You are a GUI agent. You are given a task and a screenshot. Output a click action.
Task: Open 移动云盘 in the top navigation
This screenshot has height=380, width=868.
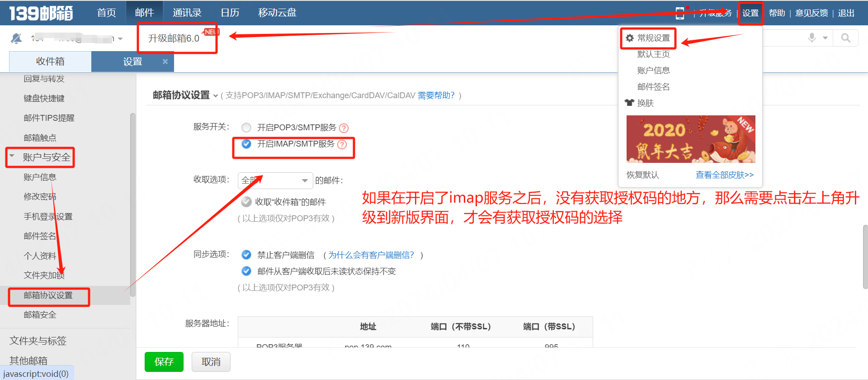point(277,13)
